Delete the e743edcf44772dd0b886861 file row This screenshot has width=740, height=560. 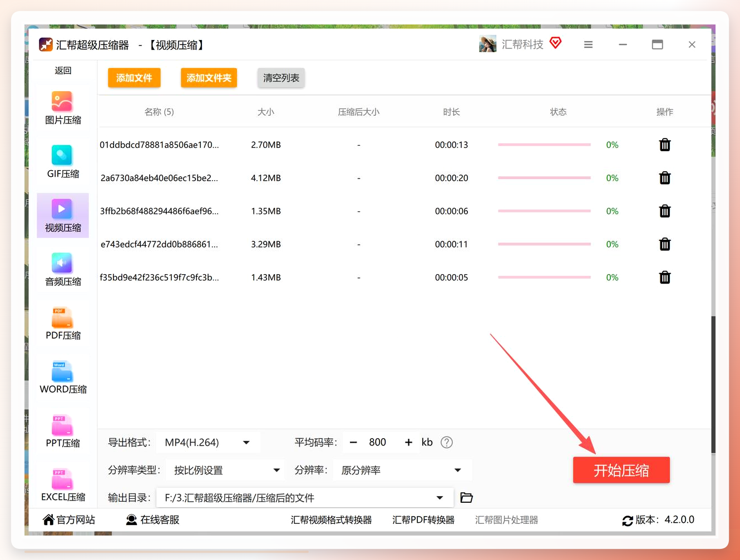pyautogui.click(x=665, y=244)
